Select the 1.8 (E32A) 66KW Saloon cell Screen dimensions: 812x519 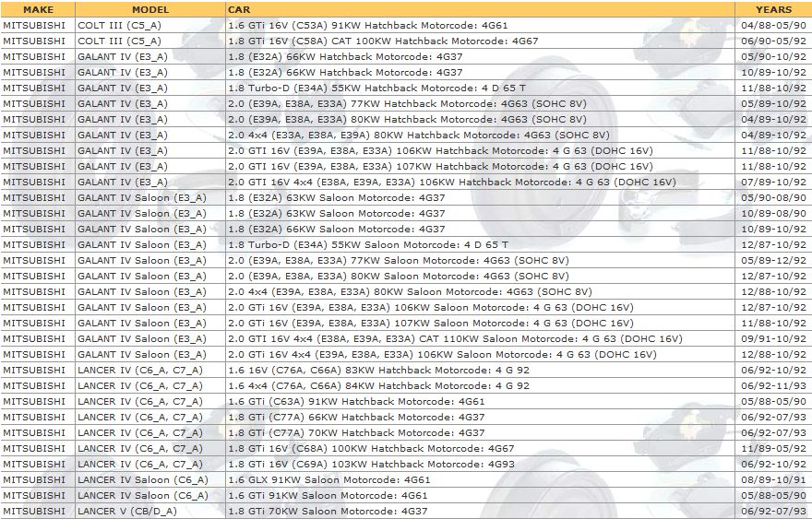tap(480, 229)
